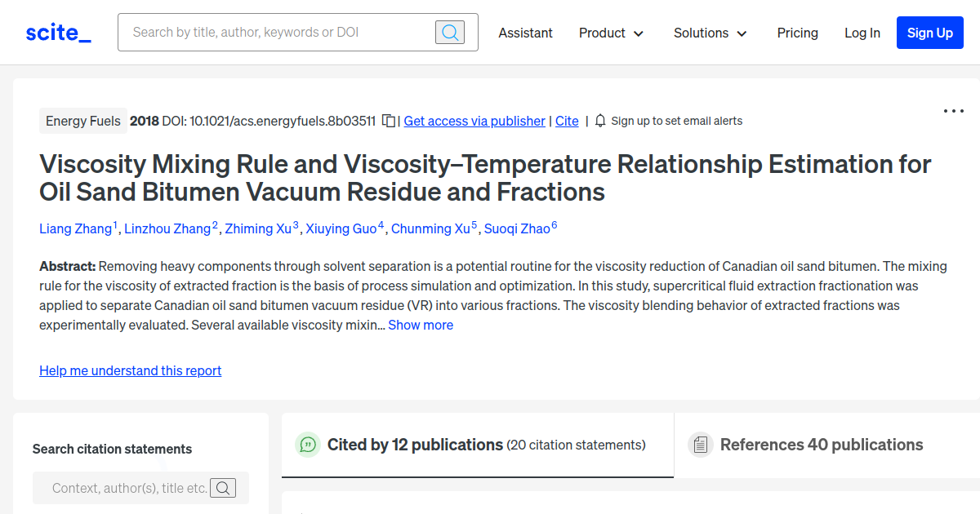Open Get access via publisher
This screenshot has height=514, width=980.
(x=474, y=121)
